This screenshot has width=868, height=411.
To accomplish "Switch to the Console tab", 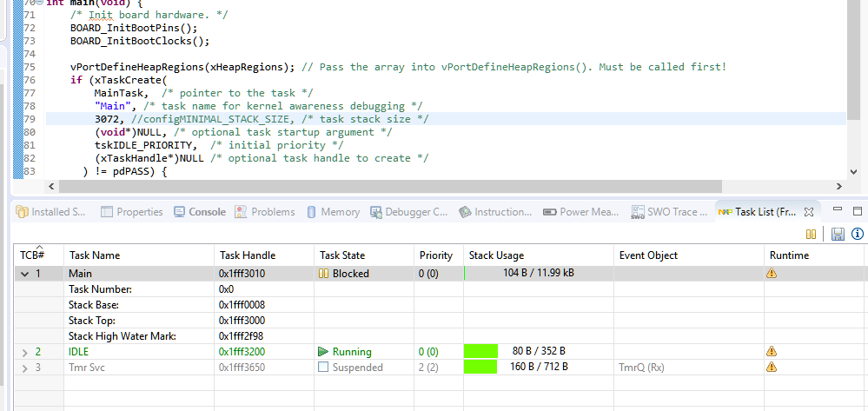I will 200,212.
